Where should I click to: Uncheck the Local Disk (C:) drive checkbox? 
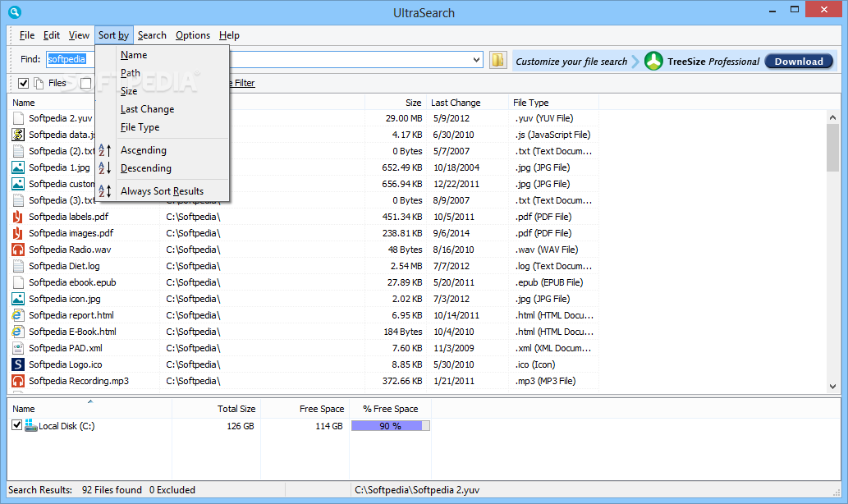(16, 425)
